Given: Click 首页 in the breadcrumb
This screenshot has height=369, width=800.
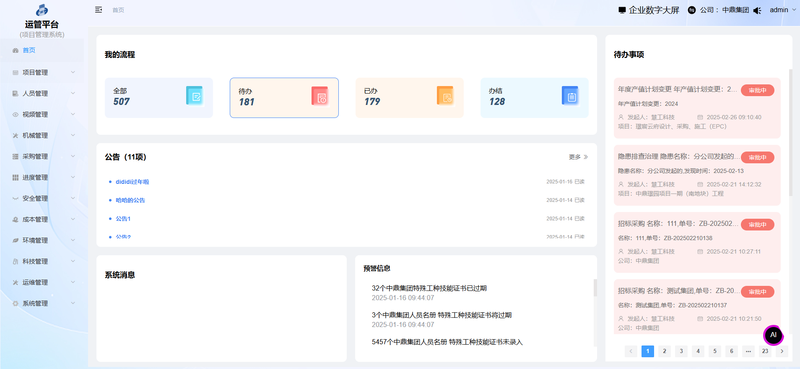Looking at the screenshot, I should click(118, 10).
